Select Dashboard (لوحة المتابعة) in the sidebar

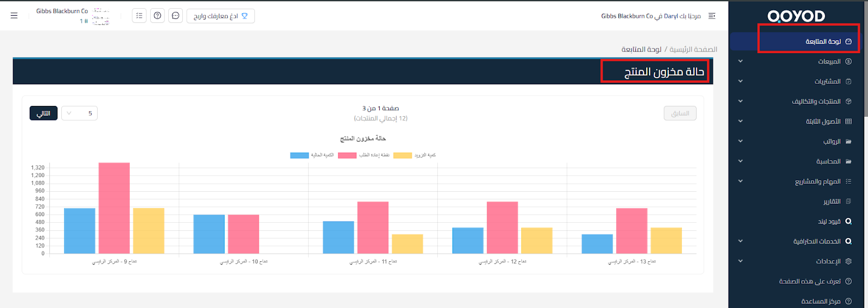pos(823,42)
